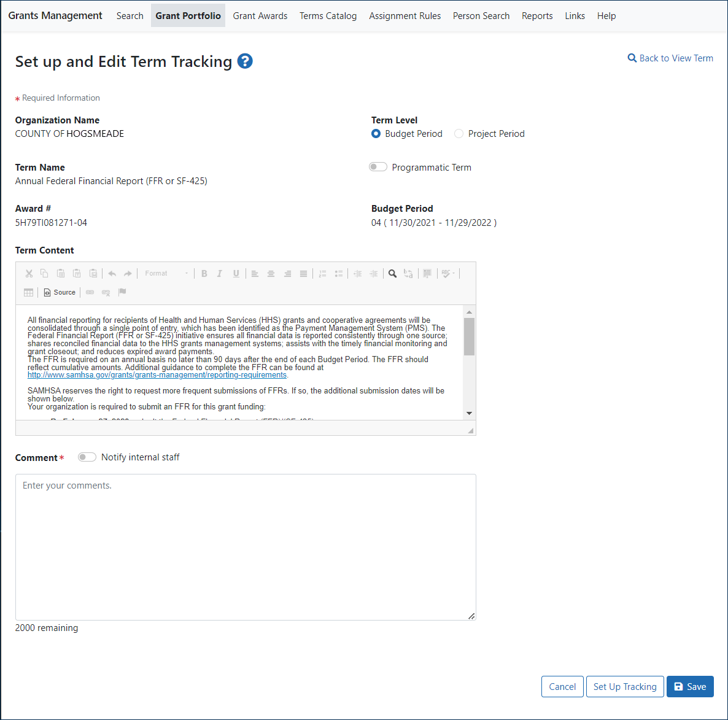Screen dimensions: 728x720
Task: Open Help navigation item
Action: click(606, 16)
